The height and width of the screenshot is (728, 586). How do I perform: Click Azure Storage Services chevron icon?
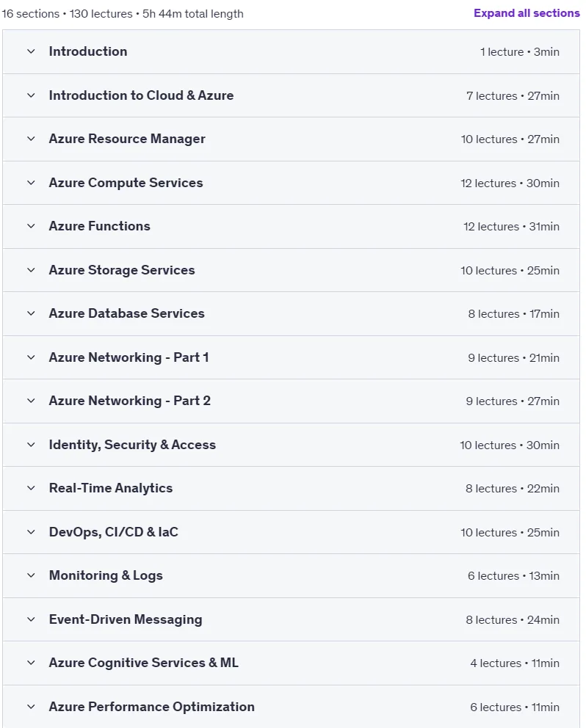click(31, 270)
